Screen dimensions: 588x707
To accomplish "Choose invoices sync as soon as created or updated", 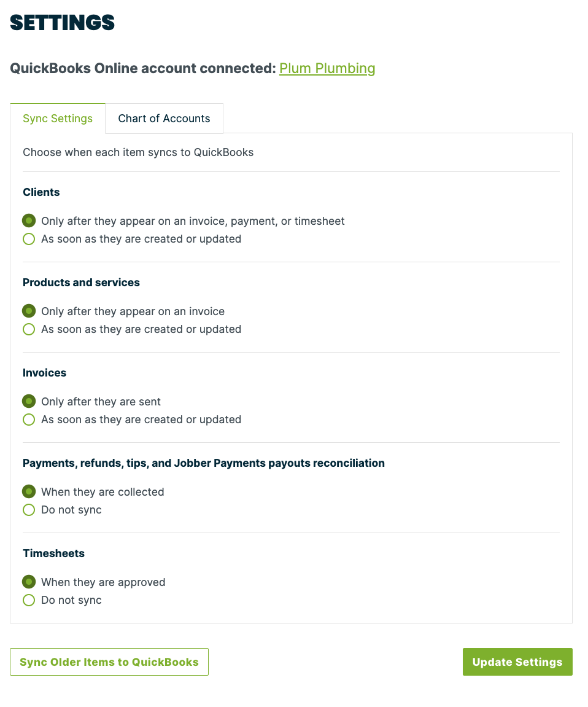I will [x=29, y=420].
